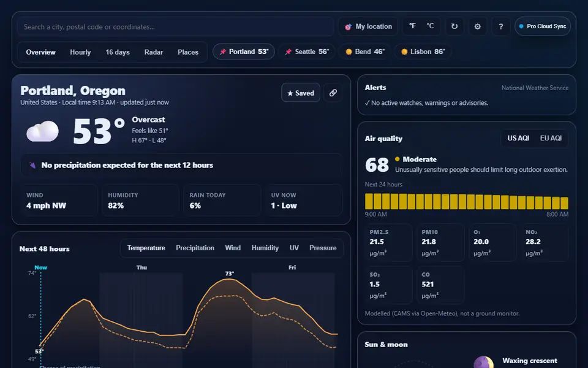Show Wind chart for next 48 hours
Image resolution: width=588 pixels, height=368 pixels.
[233, 248]
